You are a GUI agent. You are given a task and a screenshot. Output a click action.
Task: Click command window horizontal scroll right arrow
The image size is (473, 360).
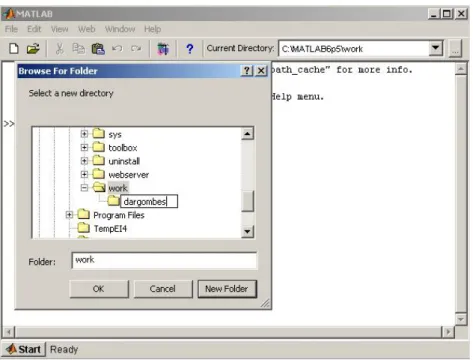(448, 332)
